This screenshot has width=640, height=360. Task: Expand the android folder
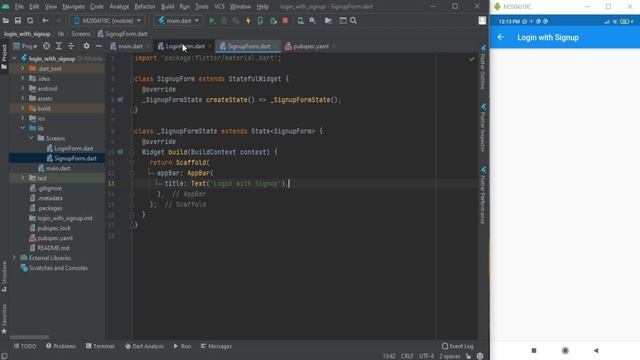(22, 89)
